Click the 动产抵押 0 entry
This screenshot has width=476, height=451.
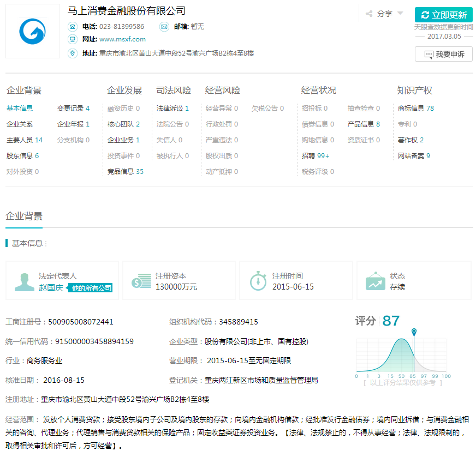(222, 171)
